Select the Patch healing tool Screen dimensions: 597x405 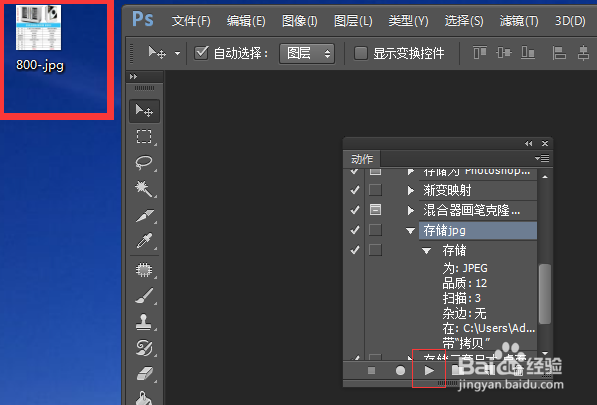pos(144,269)
